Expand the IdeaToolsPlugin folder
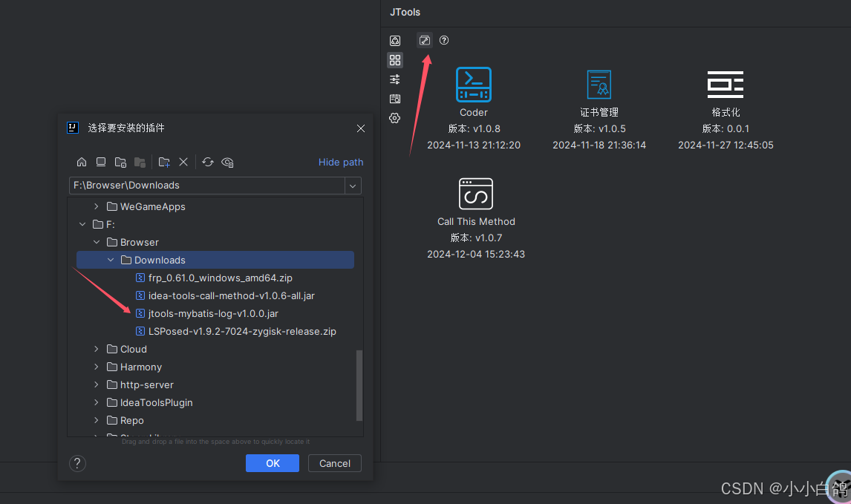Viewport: 851px width, 504px height. 96,402
